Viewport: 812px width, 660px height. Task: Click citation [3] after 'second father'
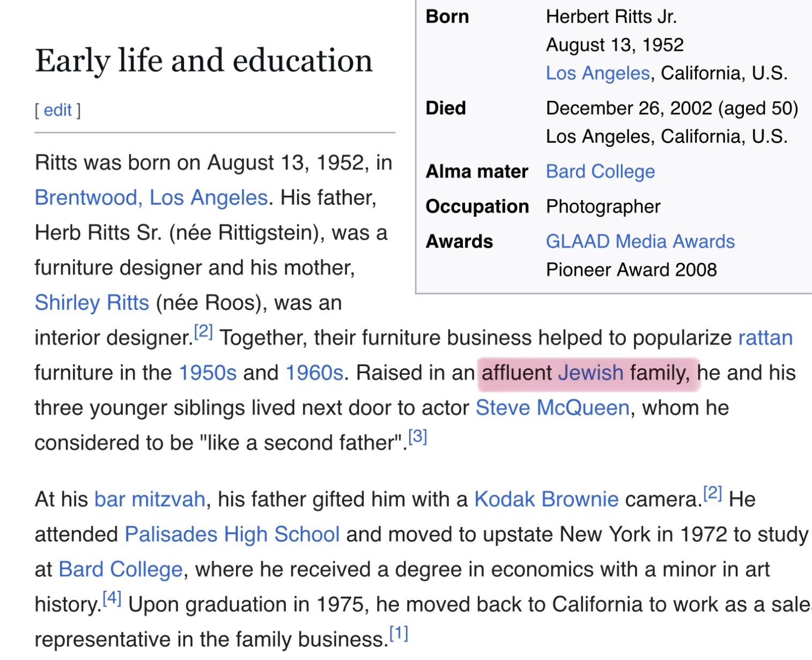click(x=418, y=437)
